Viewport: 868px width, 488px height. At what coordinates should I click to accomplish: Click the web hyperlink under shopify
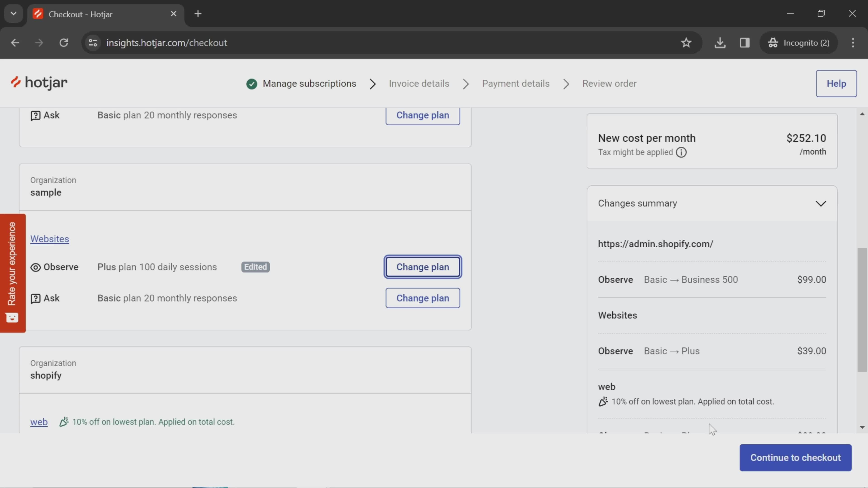tap(39, 421)
